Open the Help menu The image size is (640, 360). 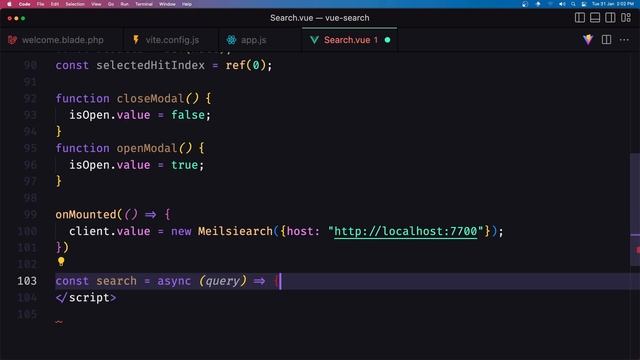click(187, 4)
